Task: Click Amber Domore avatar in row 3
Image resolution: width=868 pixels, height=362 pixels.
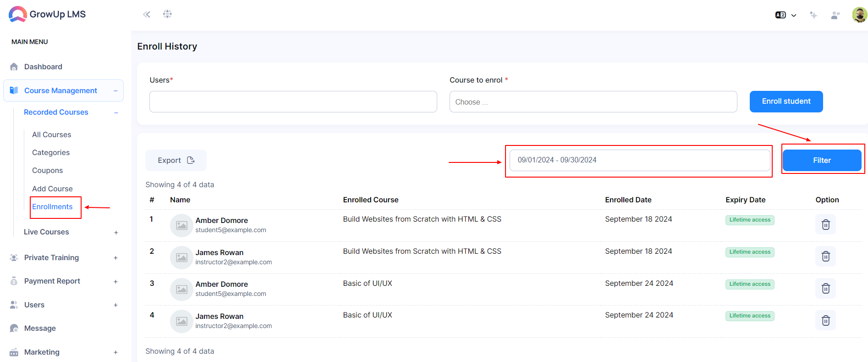Action: (181, 290)
